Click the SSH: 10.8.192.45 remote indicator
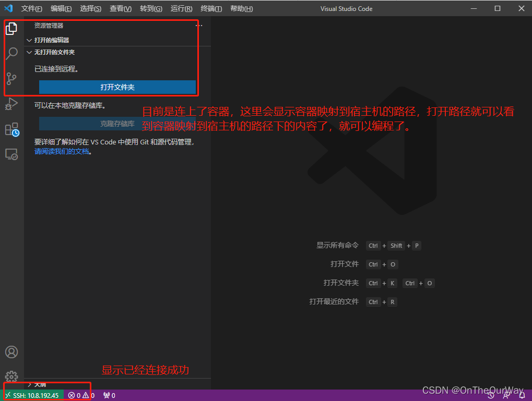 [32, 395]
